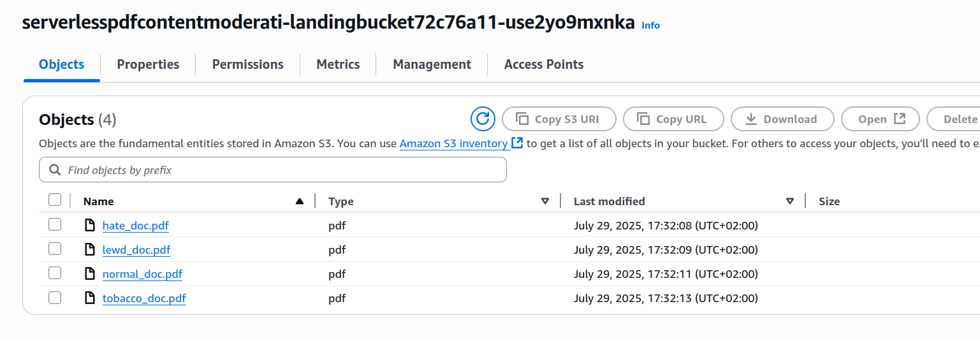Click the bucket name title text
The width and height of the screenshot is (980, 341).
[328, 23]
